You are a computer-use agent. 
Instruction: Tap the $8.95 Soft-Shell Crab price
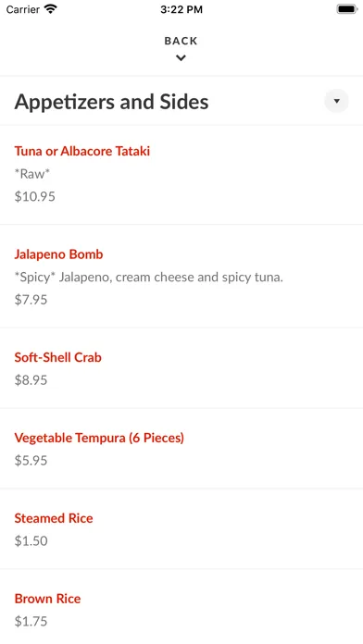31,380
